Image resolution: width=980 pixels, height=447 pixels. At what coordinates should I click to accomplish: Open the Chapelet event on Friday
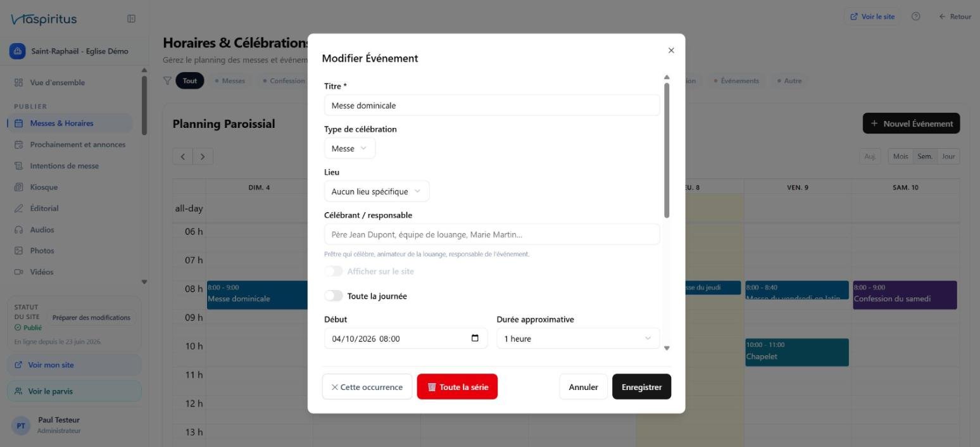[x=797, y=352]
